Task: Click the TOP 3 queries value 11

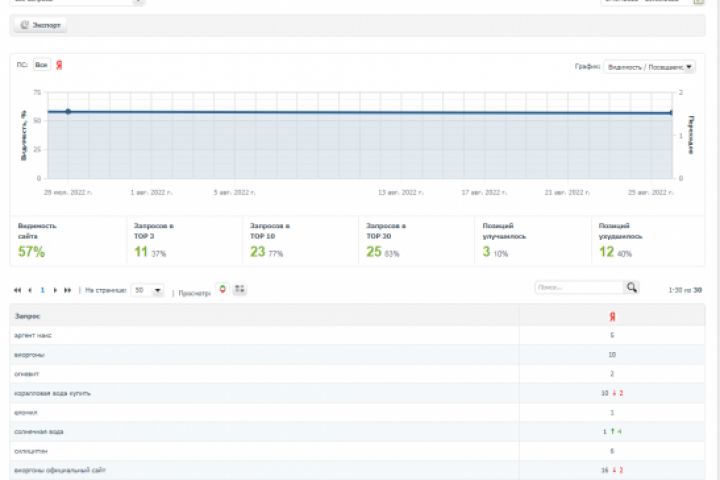Action: [141, 252]
